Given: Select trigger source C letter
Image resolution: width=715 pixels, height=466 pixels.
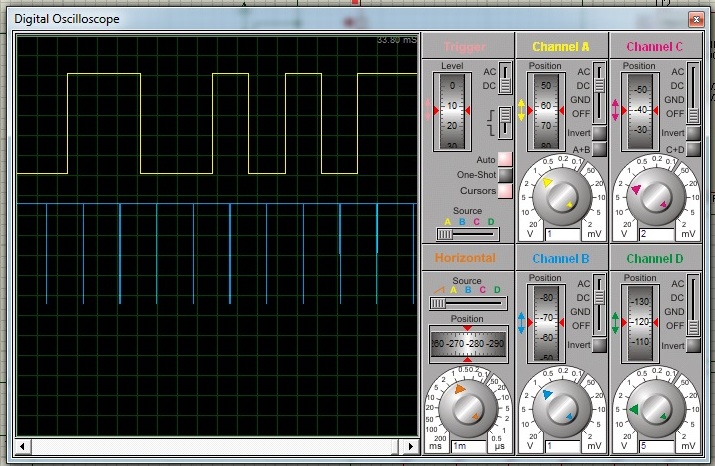Looking at the screenshot, I should coord(476,222).
